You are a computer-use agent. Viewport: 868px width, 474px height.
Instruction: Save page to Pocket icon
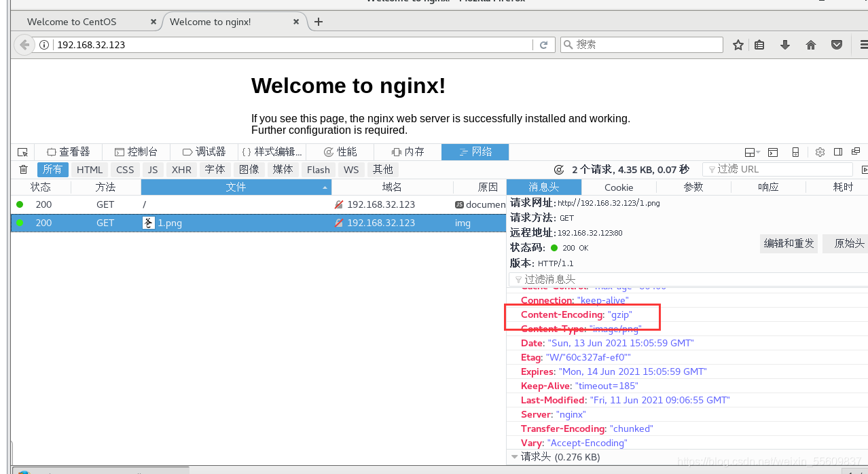pos(837,45)
